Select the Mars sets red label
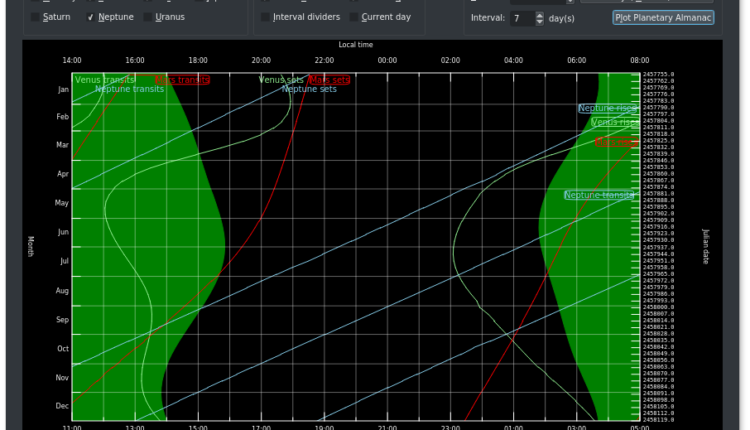The image size is (750, 430). 330,80
